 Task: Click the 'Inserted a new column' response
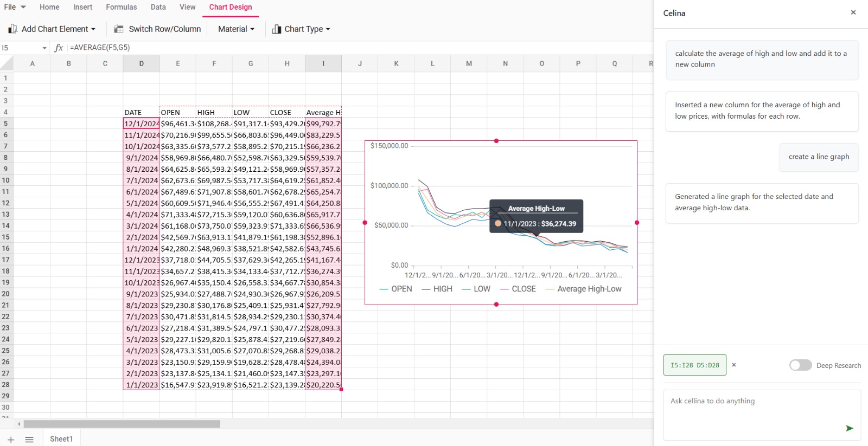pos(762,111)
